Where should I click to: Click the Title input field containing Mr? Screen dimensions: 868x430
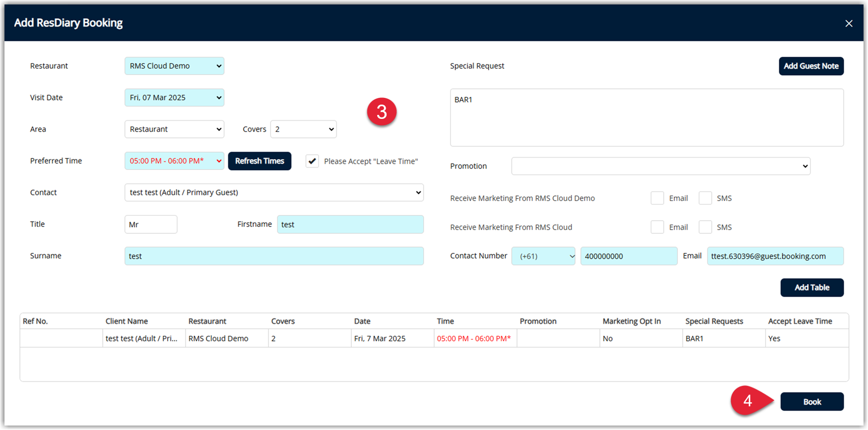[x=151, y=224]
